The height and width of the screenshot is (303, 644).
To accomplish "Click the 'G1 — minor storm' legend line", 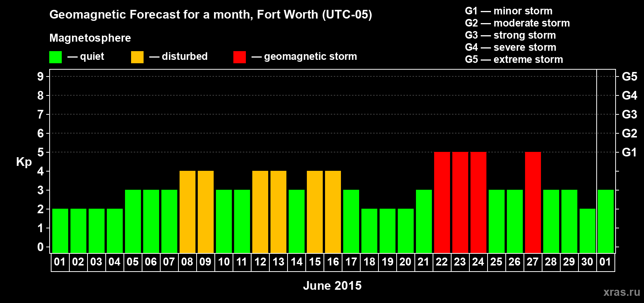I will 508,11.
